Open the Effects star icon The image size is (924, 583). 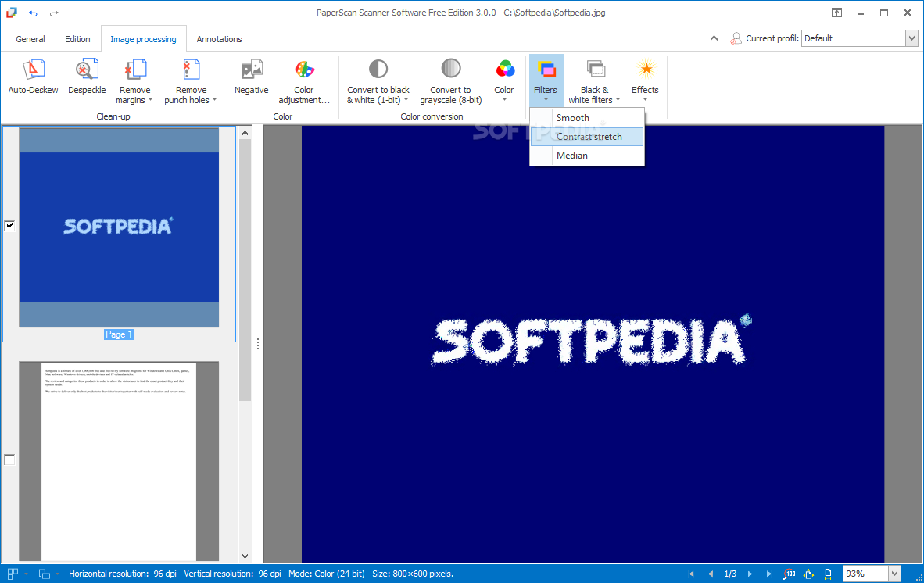(646, 69)
